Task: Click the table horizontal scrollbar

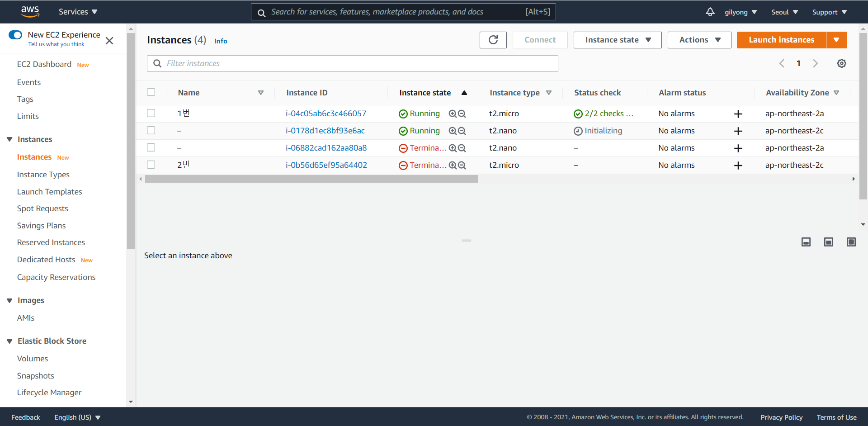Action: click(x=311, y=179)
